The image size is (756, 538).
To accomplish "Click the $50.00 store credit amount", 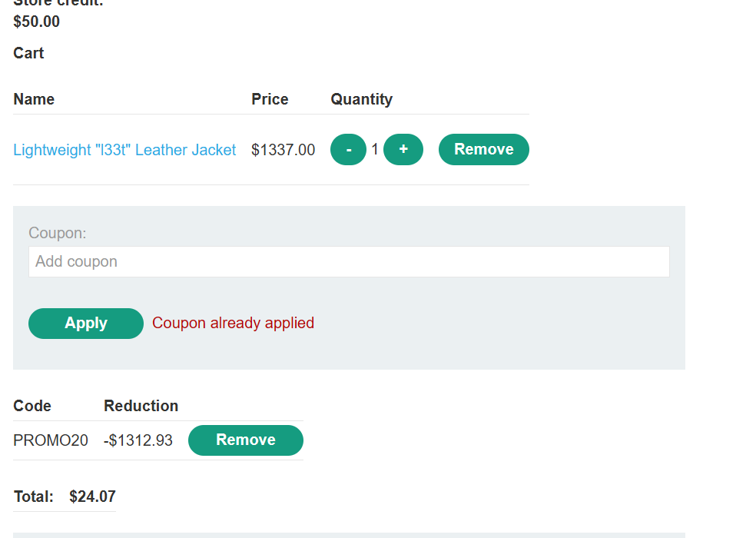I will tap(36, 22).
